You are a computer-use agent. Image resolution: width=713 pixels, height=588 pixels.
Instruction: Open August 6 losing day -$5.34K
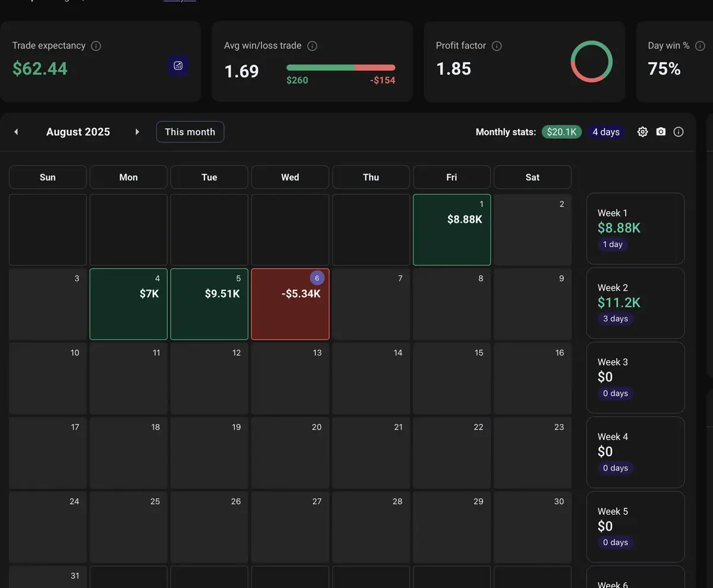coord(290,304)
